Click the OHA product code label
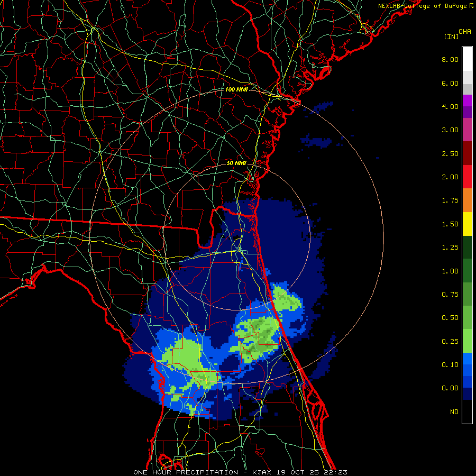This screenshot has width=476, height=476. click(x=465, y=32)
